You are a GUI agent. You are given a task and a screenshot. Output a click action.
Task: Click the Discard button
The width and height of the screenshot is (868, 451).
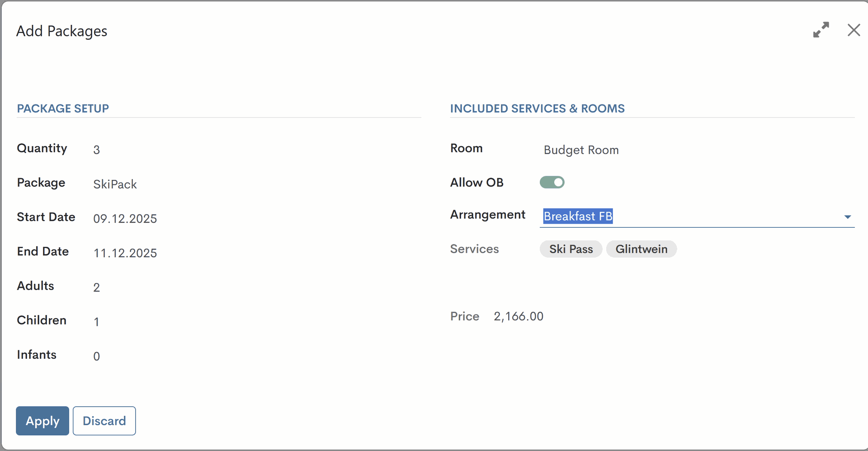[104, 421]
